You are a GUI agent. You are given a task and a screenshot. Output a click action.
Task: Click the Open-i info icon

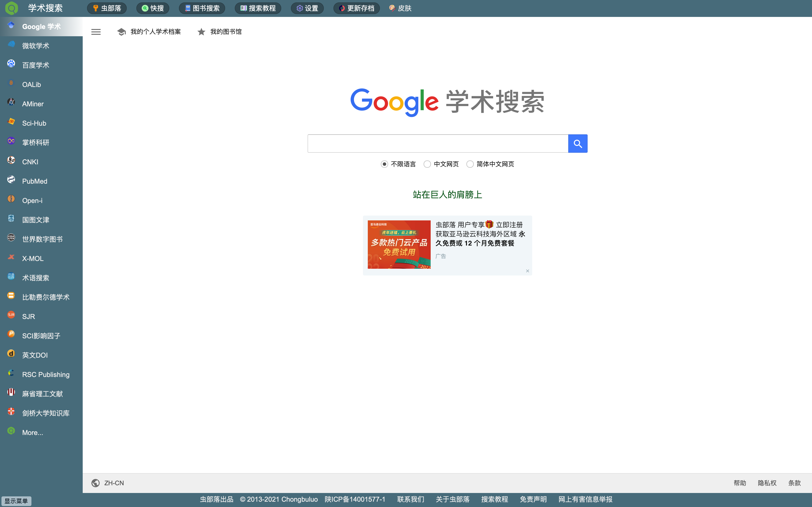(x=11, y=199)
